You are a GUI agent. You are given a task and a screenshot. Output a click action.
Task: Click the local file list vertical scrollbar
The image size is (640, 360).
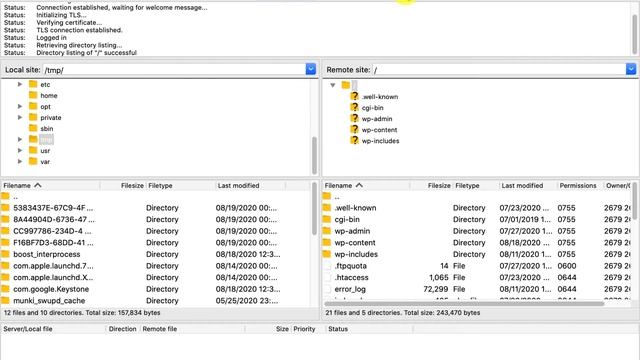(x=314, y=209)
